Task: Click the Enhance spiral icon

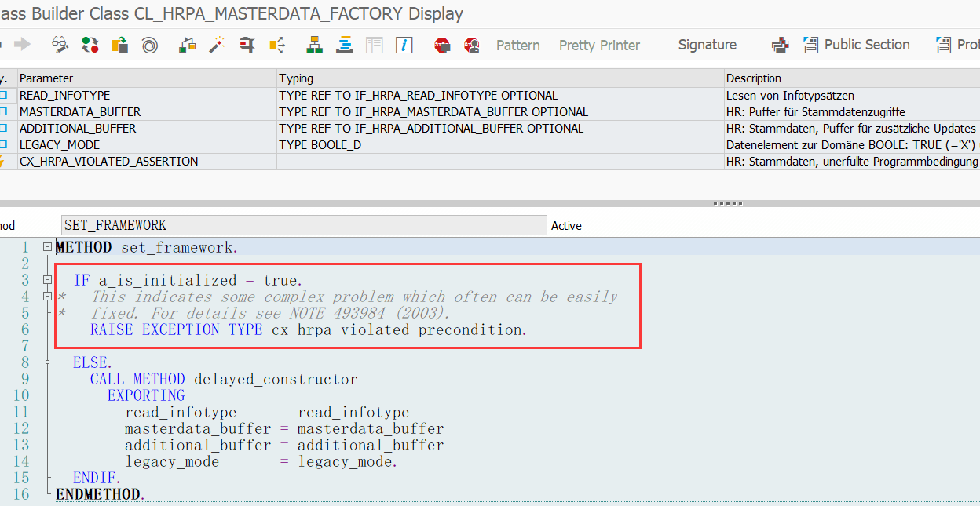Action: click(x=149, y=45)
